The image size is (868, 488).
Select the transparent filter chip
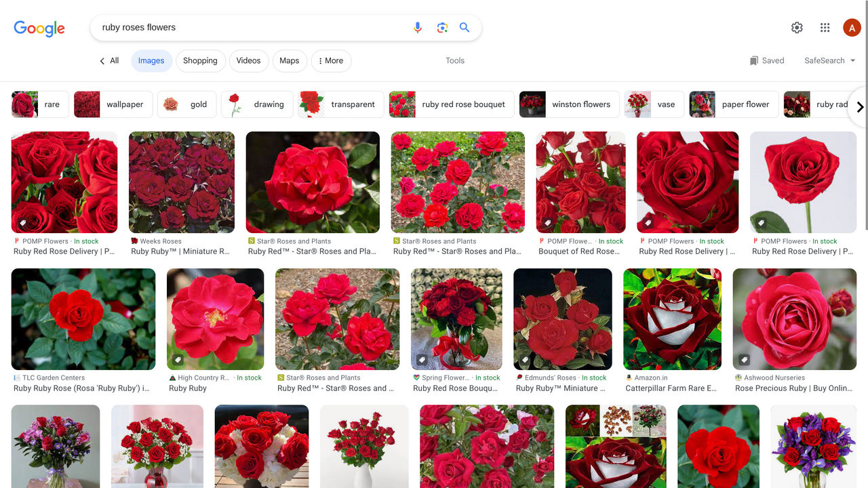pyautogui.click(x=340, y=104)
